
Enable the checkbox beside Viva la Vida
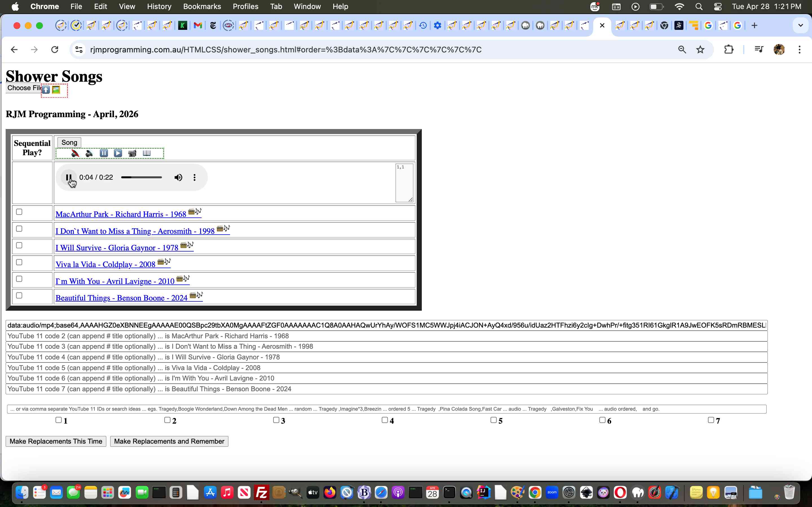click(x=19, y=262)
